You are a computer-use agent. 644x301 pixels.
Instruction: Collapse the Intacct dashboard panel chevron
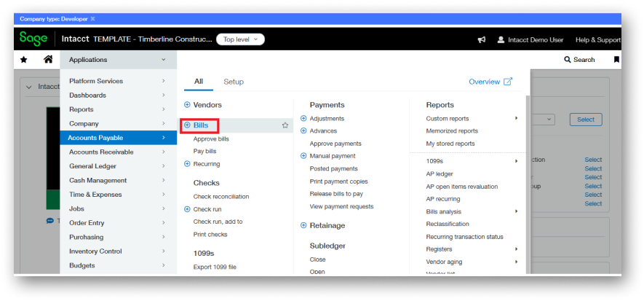[29, 87]
